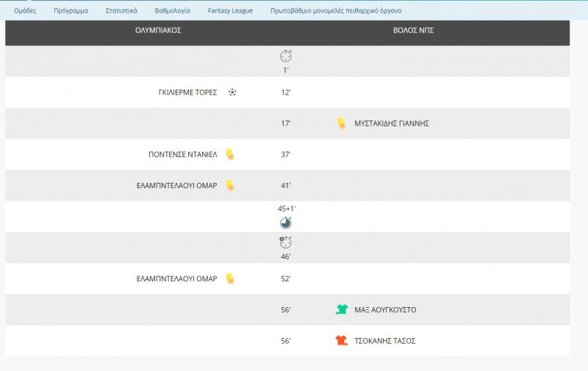This screenshot has height=371, width=588.
Task: Click the 37' minute label
Action: (x=286, y=154)
